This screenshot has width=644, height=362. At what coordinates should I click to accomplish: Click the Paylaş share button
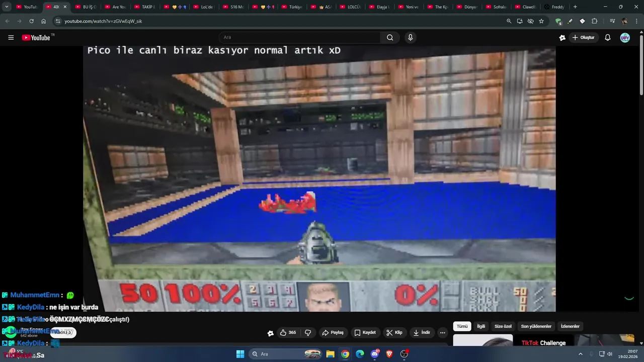point(333,332)
